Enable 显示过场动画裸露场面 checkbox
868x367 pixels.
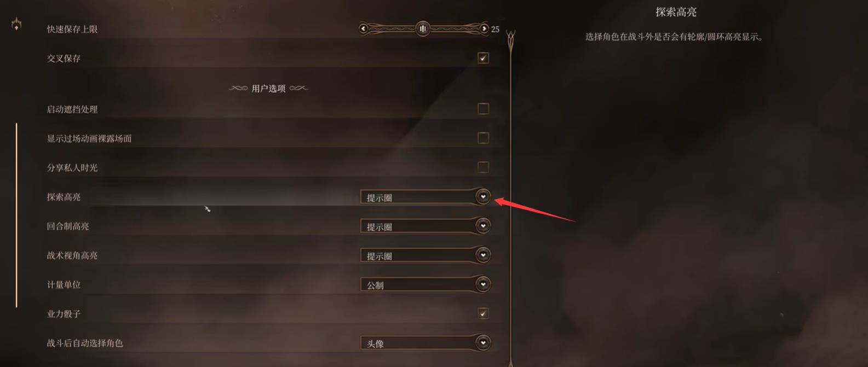(x=483, y=138)
